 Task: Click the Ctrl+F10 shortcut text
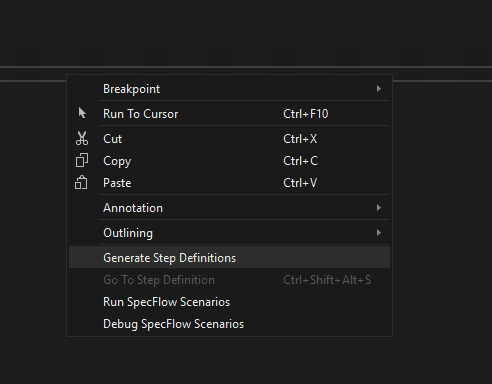306,114
